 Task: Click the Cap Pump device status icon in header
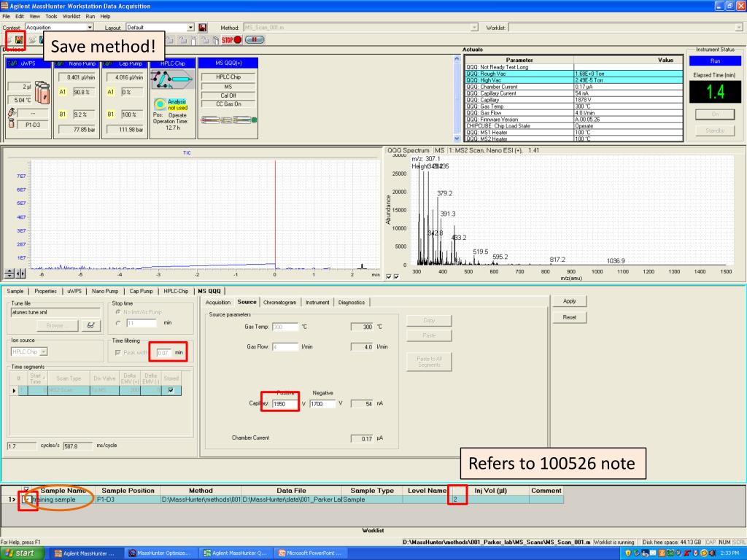click(x=108, y=63)
